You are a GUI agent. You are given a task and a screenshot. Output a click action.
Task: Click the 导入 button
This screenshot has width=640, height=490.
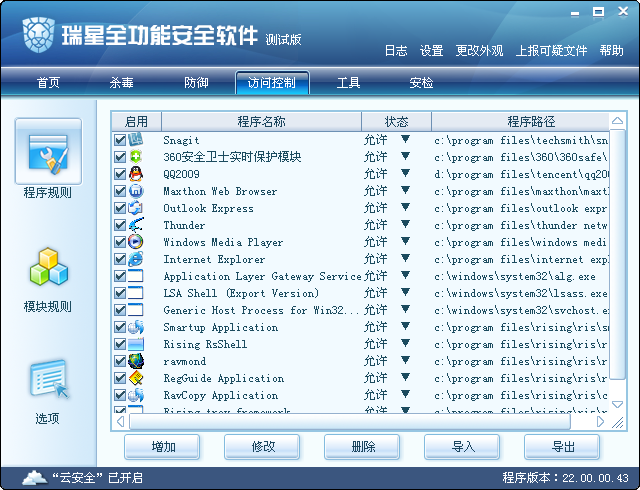point(462,447)
